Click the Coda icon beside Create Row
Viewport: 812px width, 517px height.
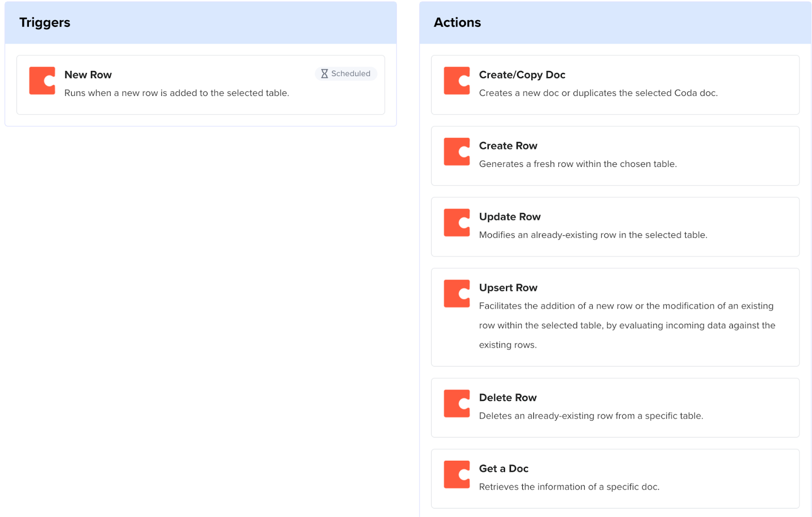[x=456, y=152]
